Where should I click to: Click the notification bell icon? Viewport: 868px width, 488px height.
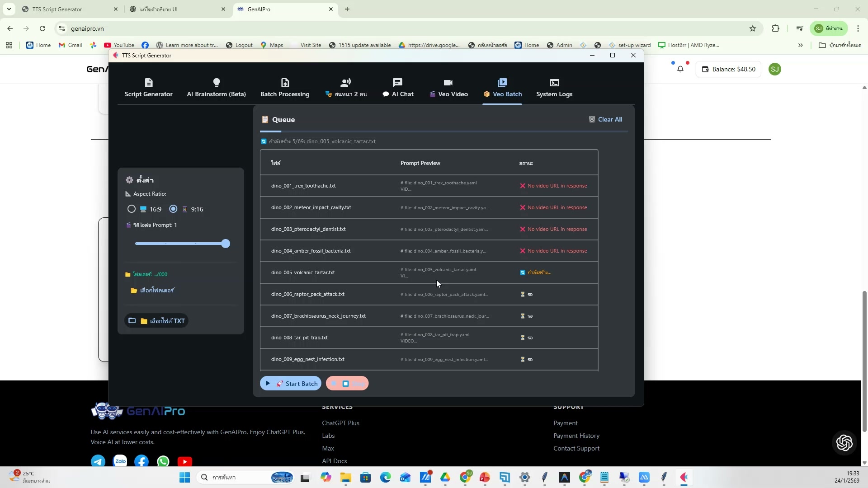pos(680,69)
